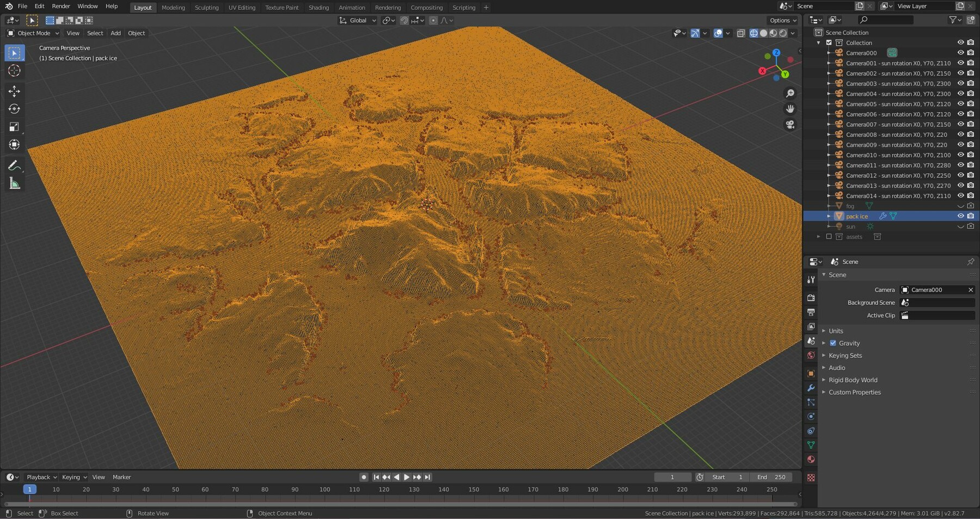The height and width of the screenshot is (519, 980).
Task: Select the Move tool in the toolbar
Action: click(14, 91)
